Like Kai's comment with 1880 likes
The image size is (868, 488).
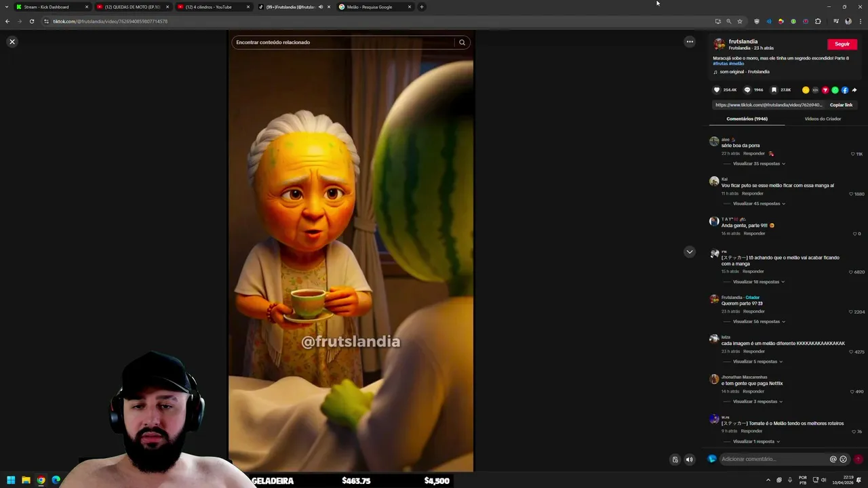(x=851, y=194)
